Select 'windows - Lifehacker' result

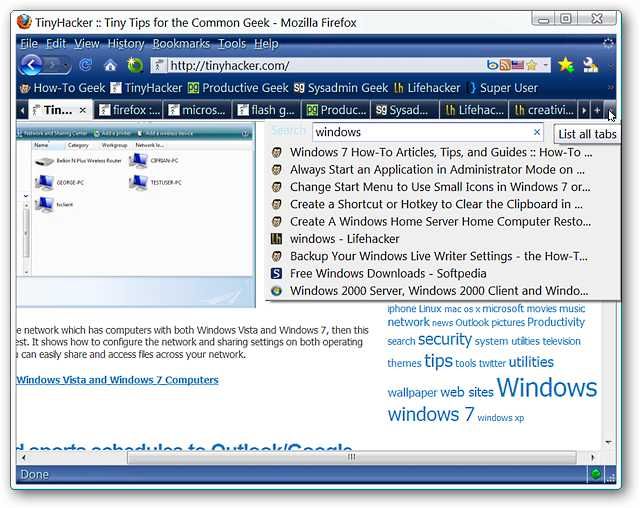pos(442,239)
